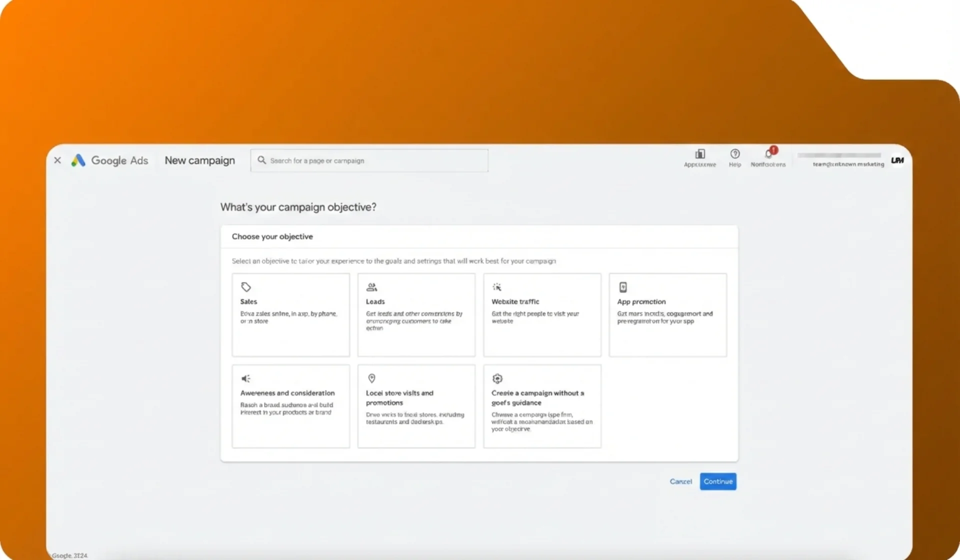The height and width of the screenshot is (560, 960).
Task: Open the Appearance icon in header
Action: [x=700, y=154]
